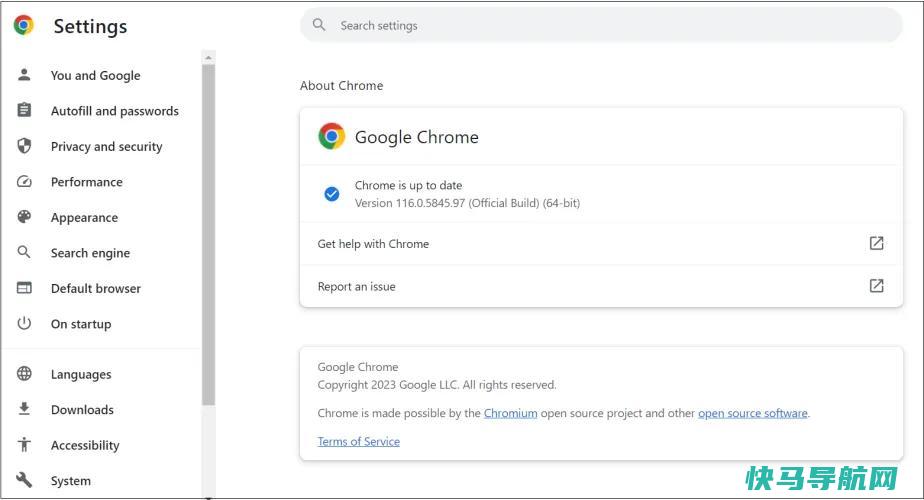The width and height of the screenshot is (924, 500).
Task: Click the download arrow icon for Downloads
Action: point(24,409)
